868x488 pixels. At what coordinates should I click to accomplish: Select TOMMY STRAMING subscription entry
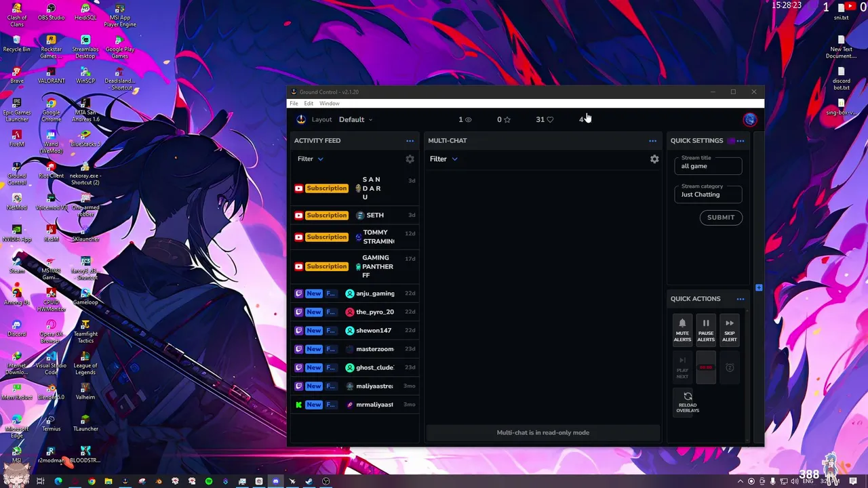click(355, 237)
